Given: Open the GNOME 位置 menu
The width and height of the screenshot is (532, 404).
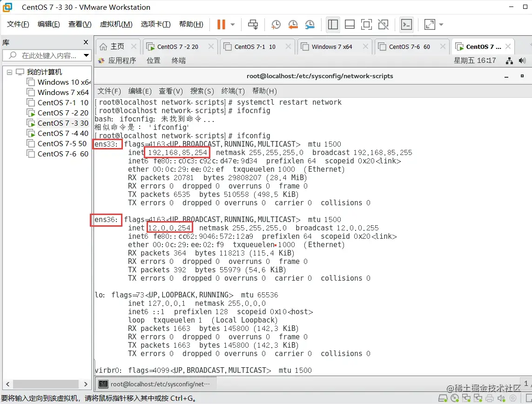Looking at the screenshot, I should (153, 61).
